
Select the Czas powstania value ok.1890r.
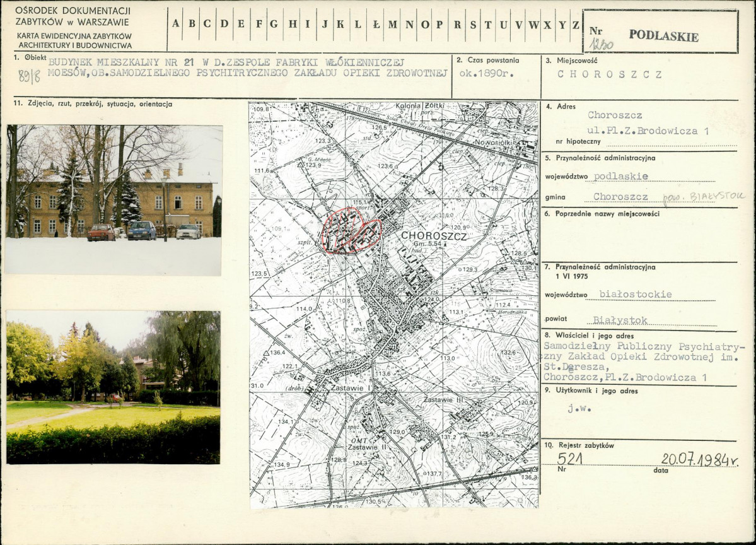click(x=484, y=73)
